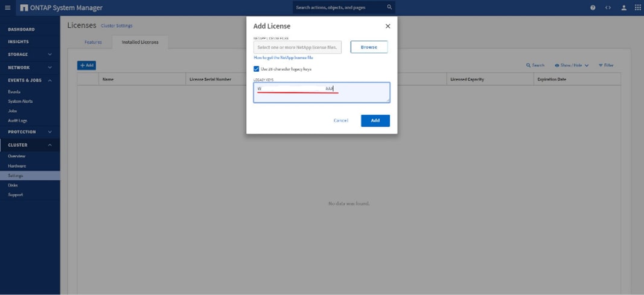The image size is (644, 295).
Task: Click the ONTAP System Manager title
Action: [x=66, y=8]
